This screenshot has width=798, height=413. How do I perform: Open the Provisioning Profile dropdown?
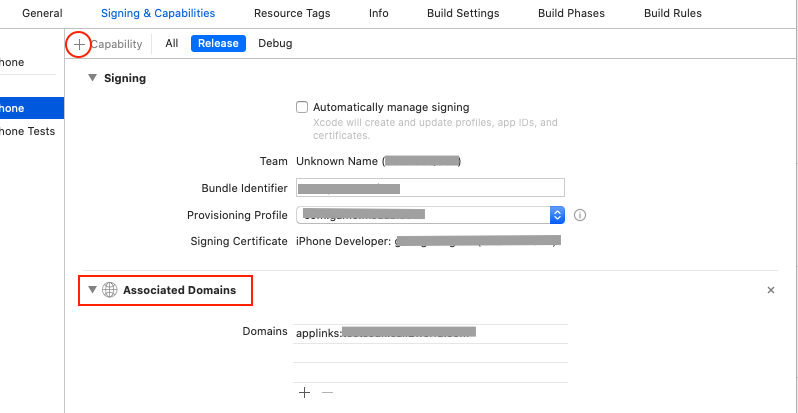coord(557,215)
